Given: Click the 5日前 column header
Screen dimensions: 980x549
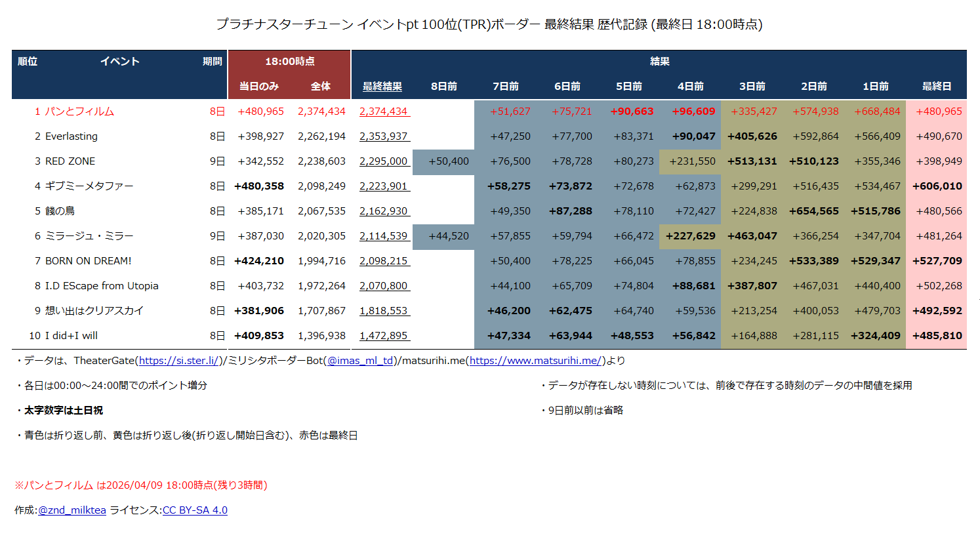Looking at the screenshot, I should 629,87.
